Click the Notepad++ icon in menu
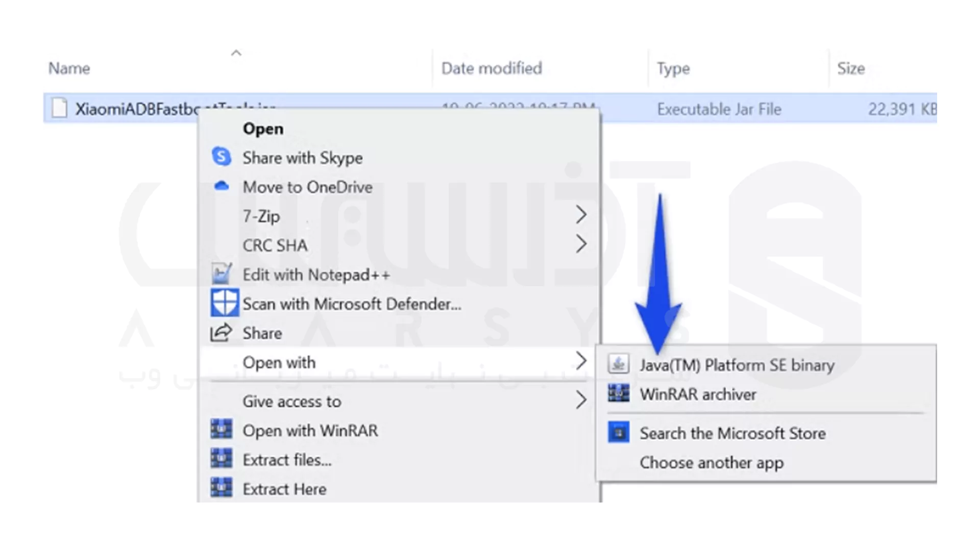Viewport: 980px width, 551px height. coord(222,274)
